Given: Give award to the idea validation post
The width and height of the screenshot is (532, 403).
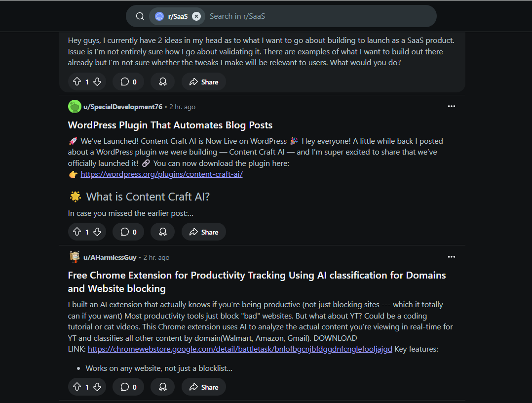Looking at the screenshot, I should point(163,82).
